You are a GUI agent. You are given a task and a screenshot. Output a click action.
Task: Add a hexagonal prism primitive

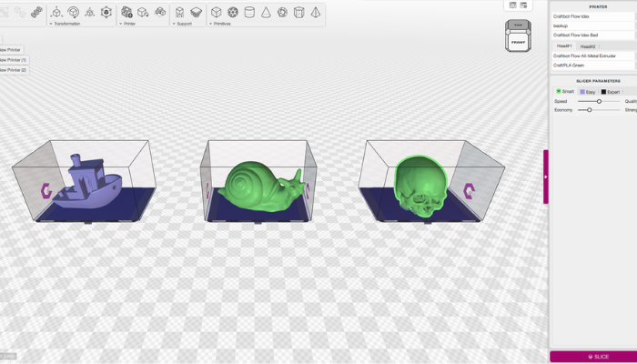tap(299, 12)
